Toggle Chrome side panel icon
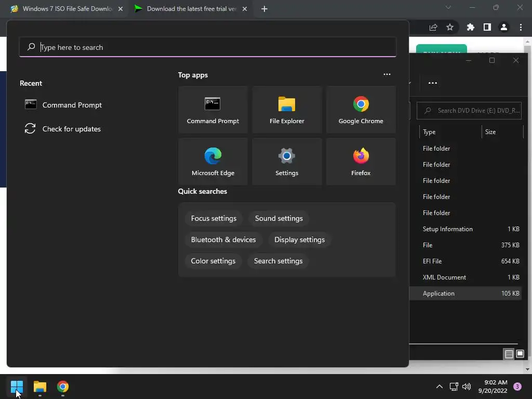 coord(487,27)
